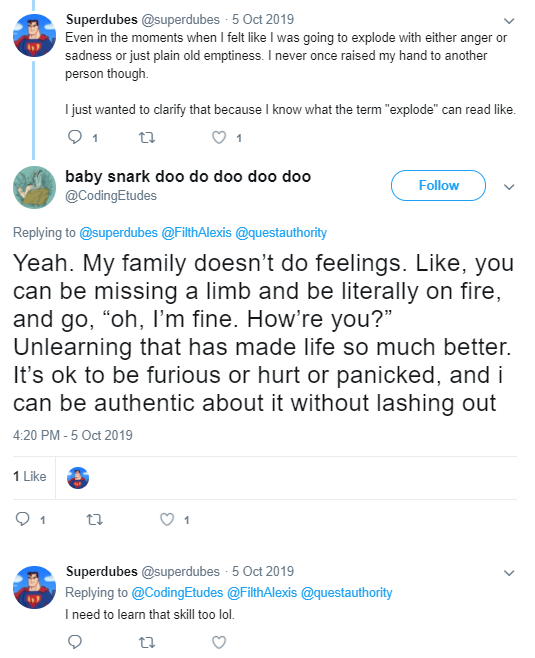Open the Superdubes avatar beside 1 Like

coord(78,478)
